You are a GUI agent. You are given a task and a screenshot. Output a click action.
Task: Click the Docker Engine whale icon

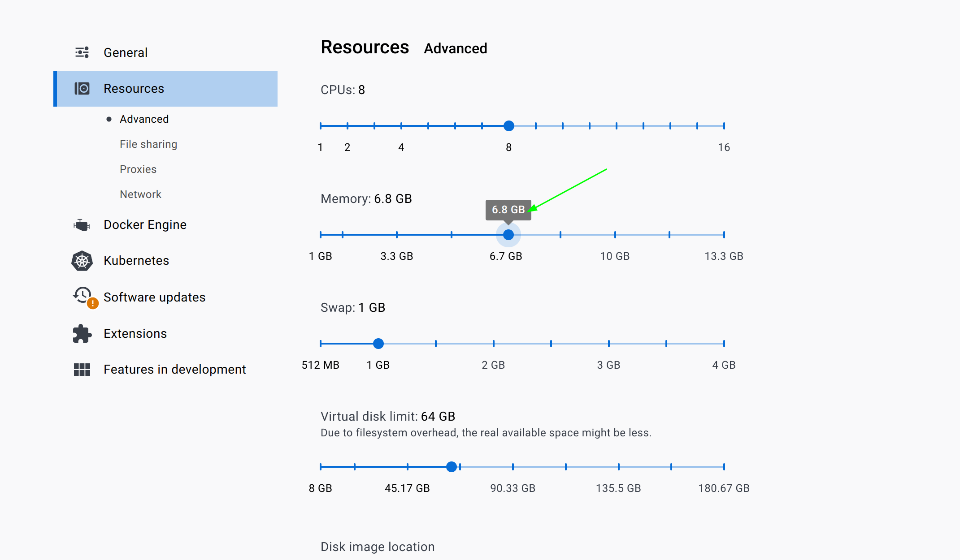[82, 224]
